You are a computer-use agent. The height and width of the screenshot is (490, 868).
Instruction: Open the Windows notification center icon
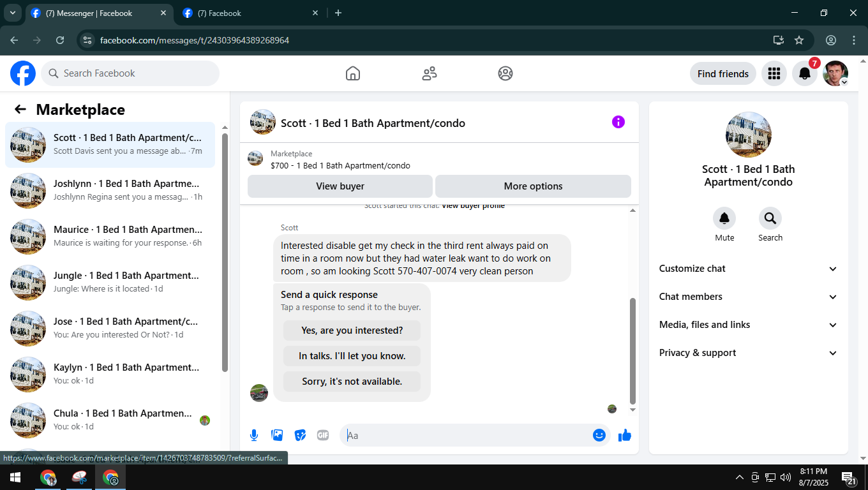[849, 478]
